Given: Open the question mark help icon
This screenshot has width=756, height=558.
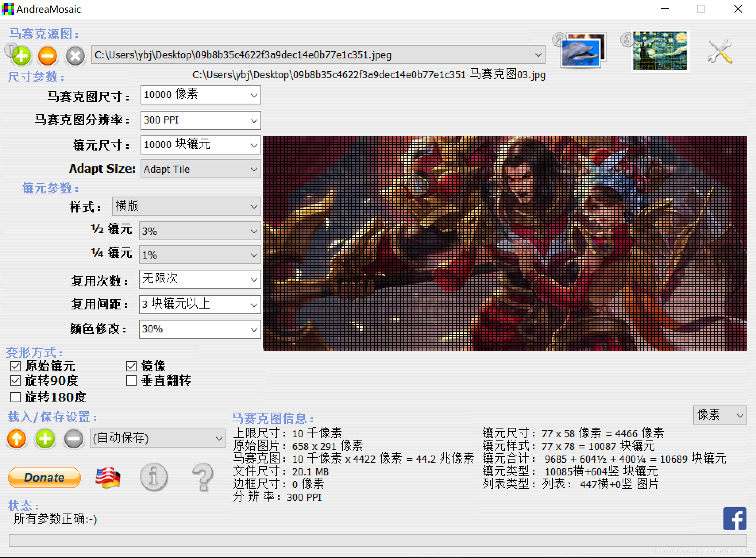Looking at the screenshot, I should pos(203,477).
